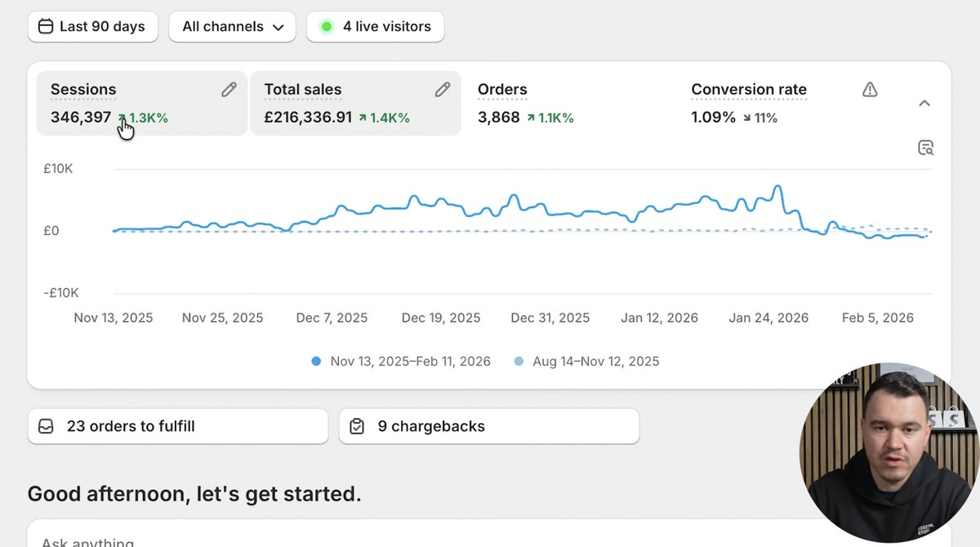Select the Total sales metric card
This screenshot has height=547, width=980.
(x=355, y=103)
